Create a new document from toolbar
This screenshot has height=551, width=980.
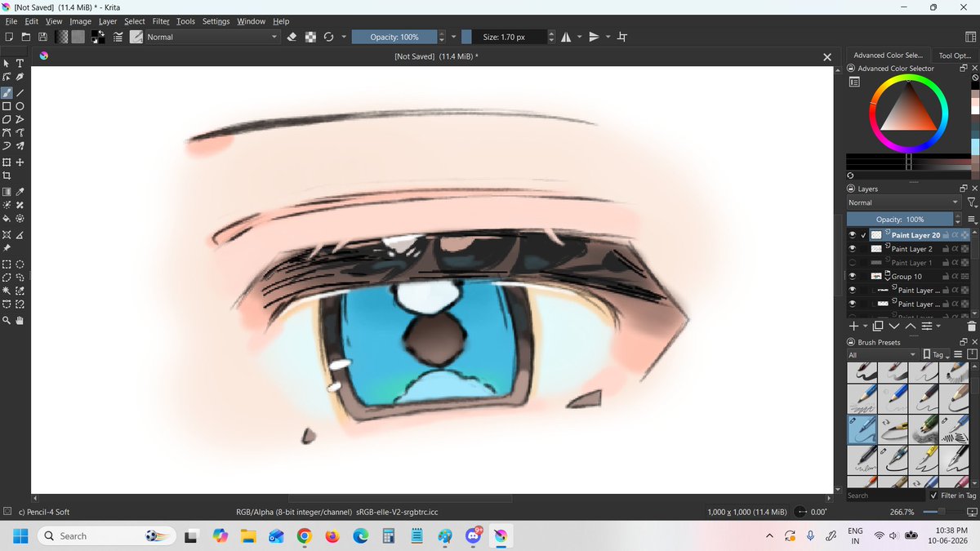point(9,37)
